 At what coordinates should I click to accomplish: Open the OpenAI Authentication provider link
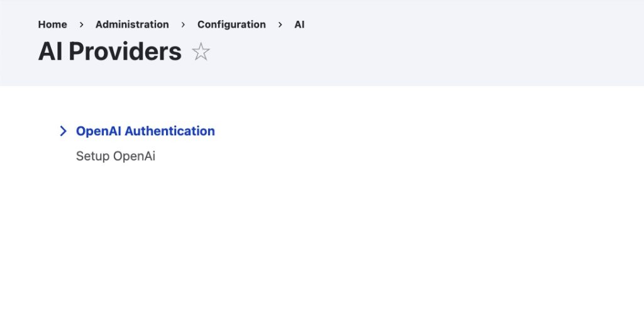pyautogui.click(x=145, y=131)
